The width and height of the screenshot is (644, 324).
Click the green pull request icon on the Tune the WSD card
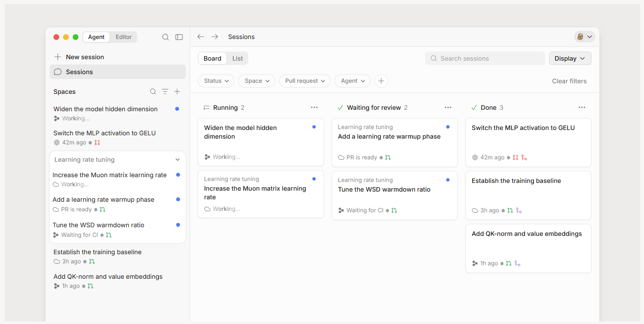[394, 210]
